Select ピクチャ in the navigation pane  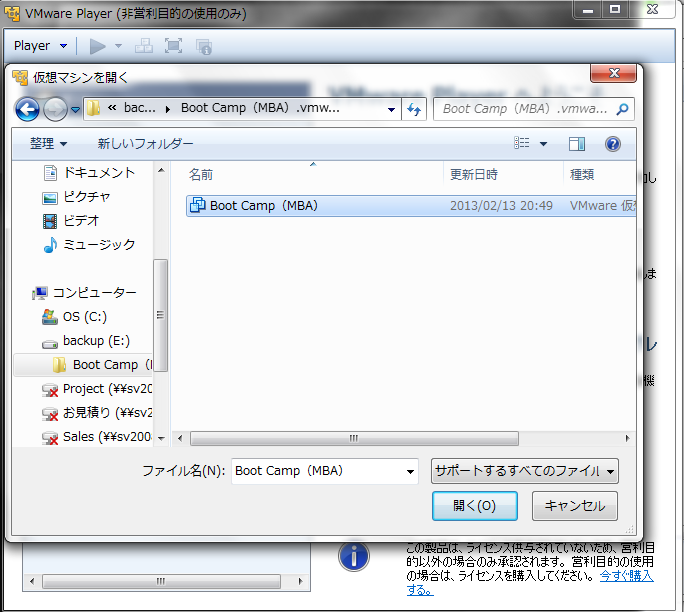click(77, 197)
